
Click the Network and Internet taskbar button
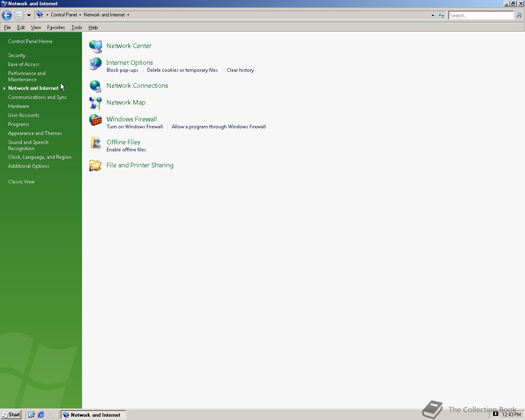click(x=94, y=415)
